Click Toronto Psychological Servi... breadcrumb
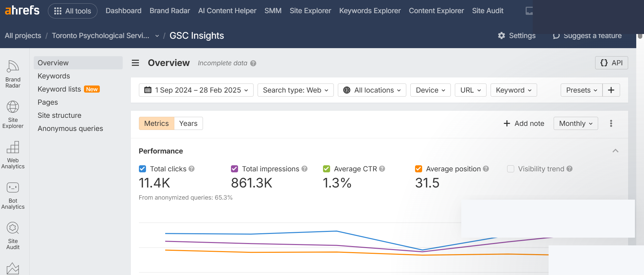 point(100,36)
